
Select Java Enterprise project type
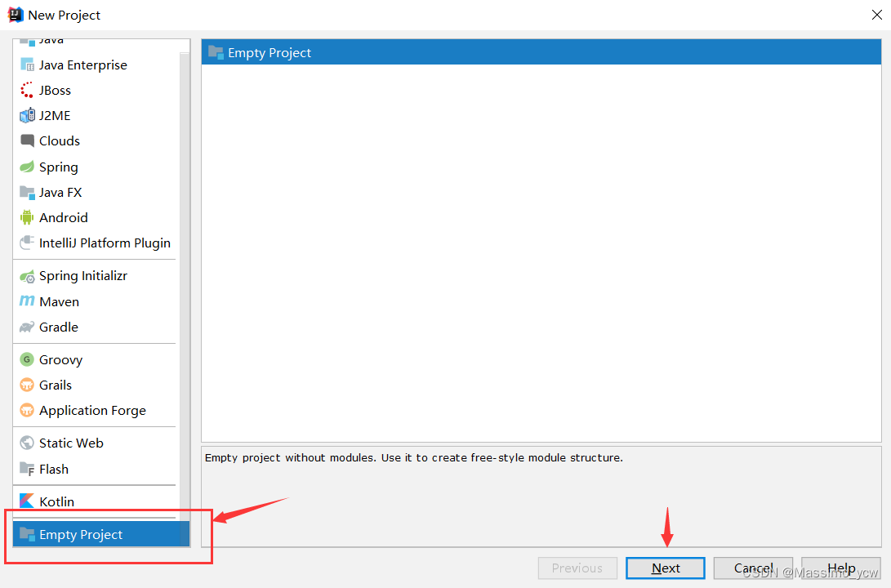coord(95,65)
